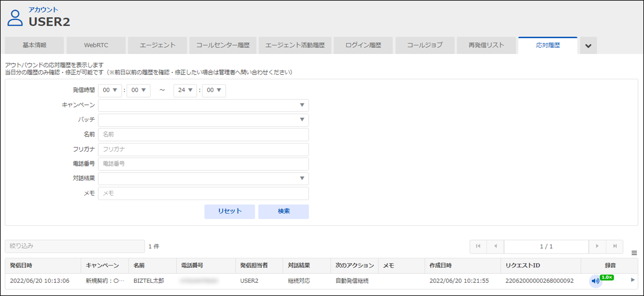Screen dimensions: 644x296
Task: Play the call recording speaker icon
Action: [595, 281]
